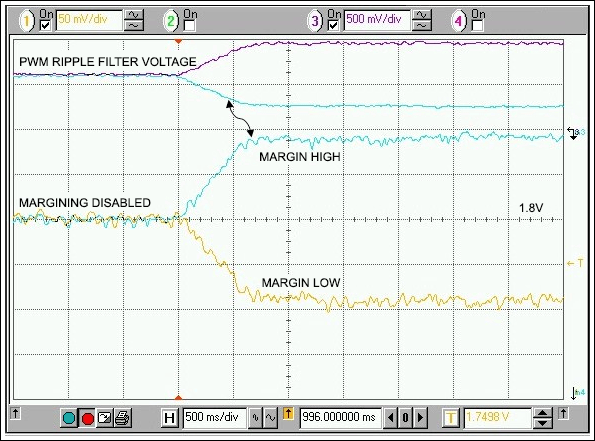Shift delay with the right arrow button
The height and width of the screenshot is (441, 595).
(x=421, y=418)
